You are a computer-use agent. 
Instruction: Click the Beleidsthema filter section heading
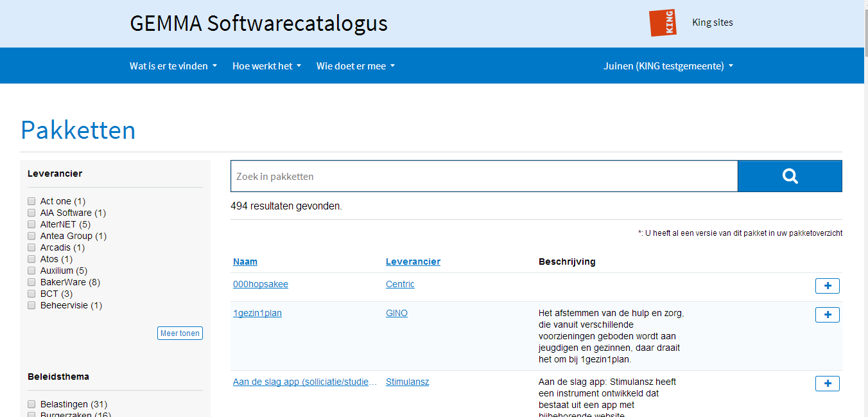point(58,377)
